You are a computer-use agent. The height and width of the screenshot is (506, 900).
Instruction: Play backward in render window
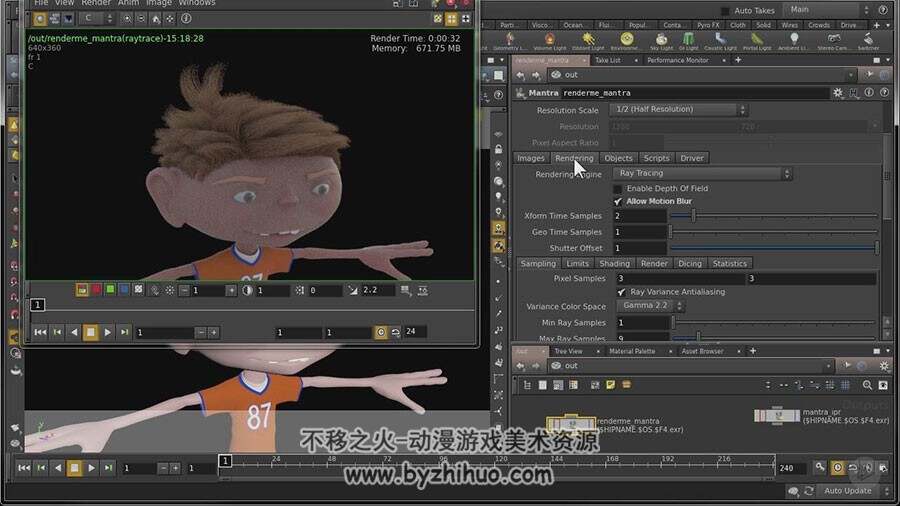coord(73,332)
